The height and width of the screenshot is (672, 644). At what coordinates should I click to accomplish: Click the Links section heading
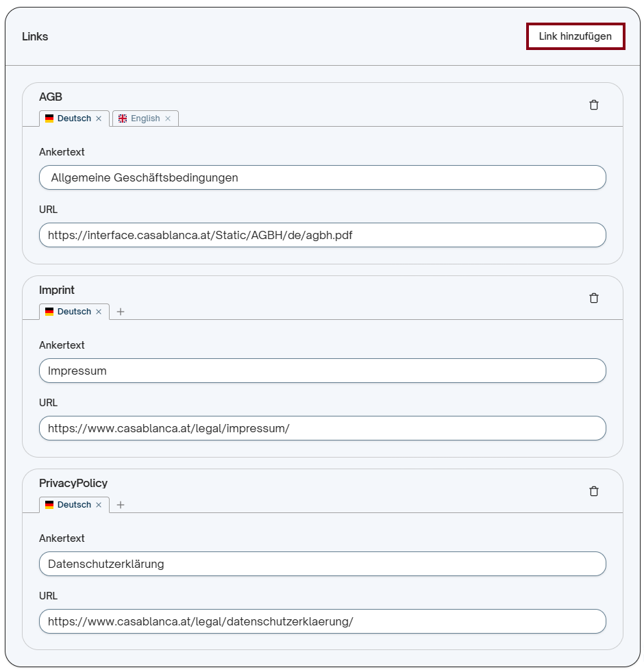(35, 36)
